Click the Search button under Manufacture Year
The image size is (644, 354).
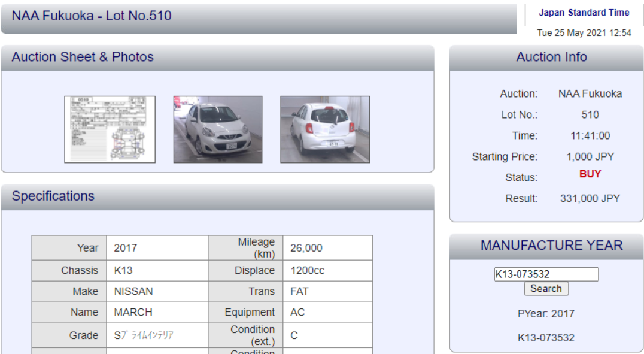coord(546,289)
